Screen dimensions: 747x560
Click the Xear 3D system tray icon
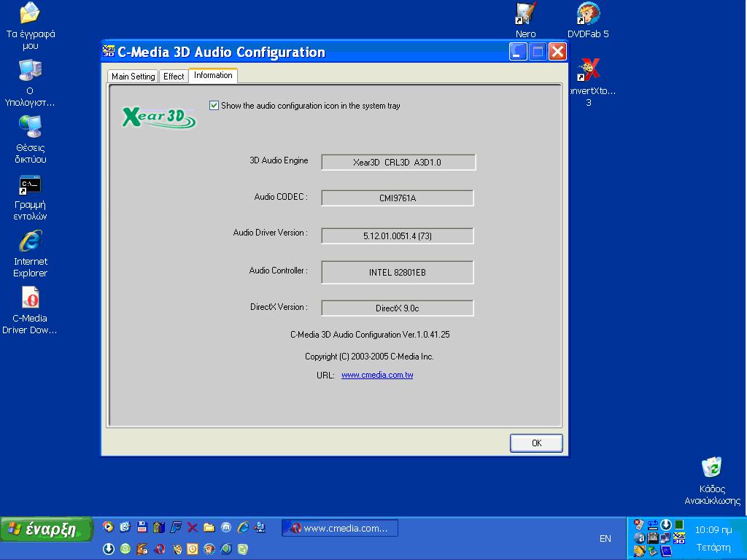[679, 537]
